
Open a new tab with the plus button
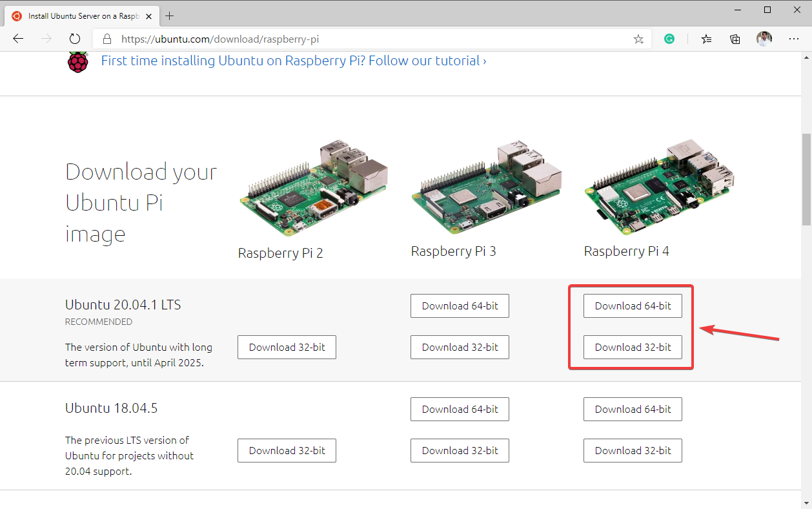(169, 16)
